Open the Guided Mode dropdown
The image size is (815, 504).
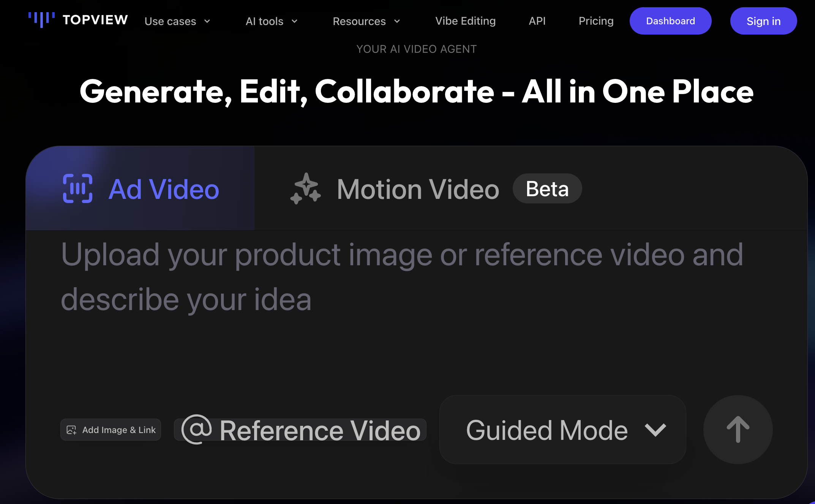pos(562,430)
